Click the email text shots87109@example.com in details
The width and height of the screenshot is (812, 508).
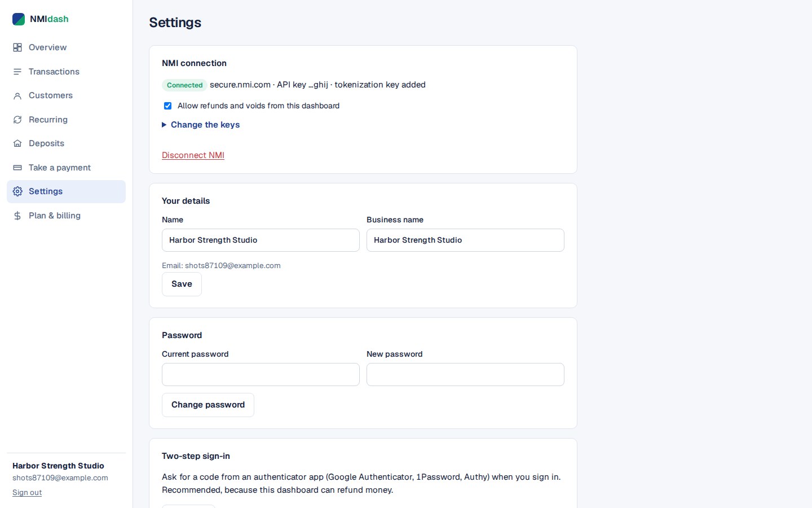click(x=232, y=265)
